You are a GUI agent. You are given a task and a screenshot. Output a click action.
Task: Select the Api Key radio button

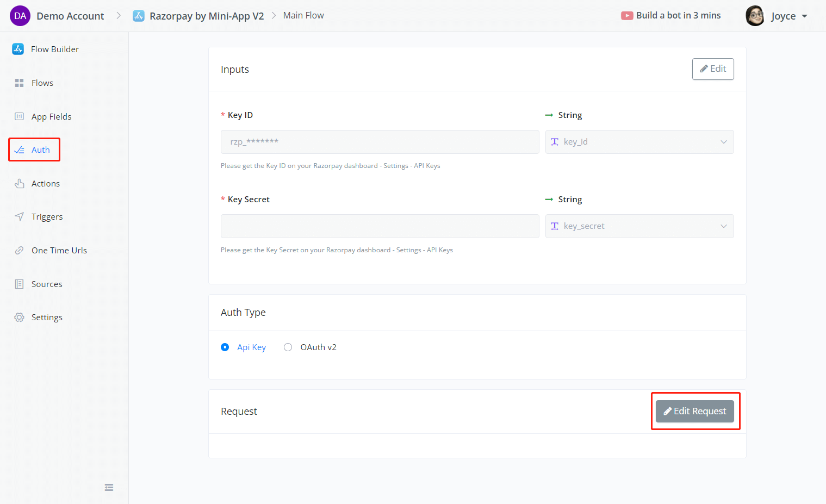pos(225,347)
